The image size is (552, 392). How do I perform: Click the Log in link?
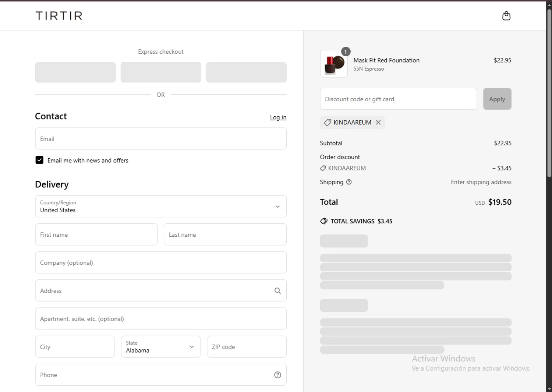(x=278, y=117)
